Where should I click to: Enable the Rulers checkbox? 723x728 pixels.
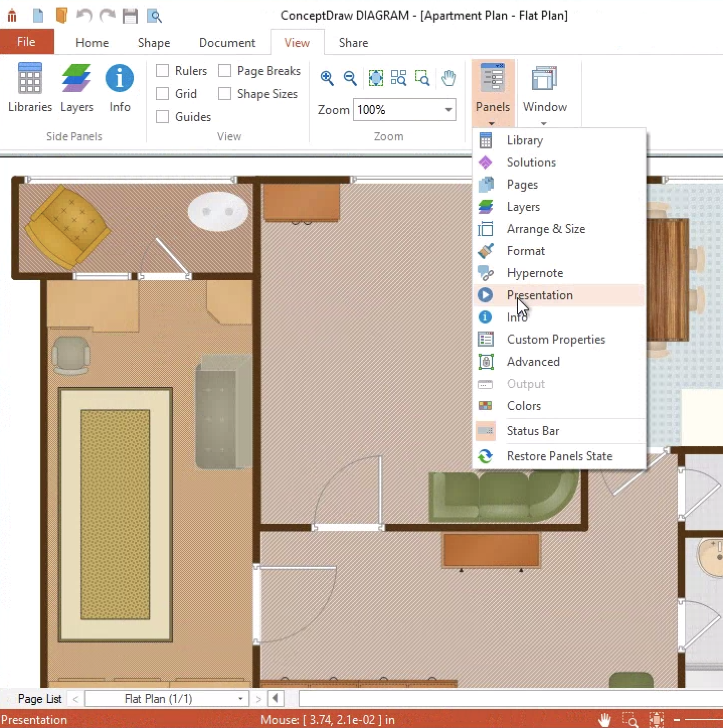point(162,71)
